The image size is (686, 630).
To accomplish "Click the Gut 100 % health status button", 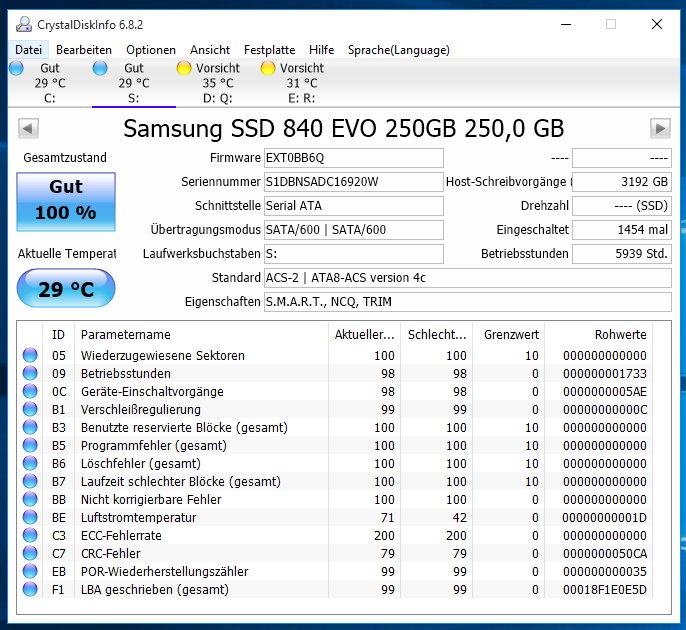I will (x=66, y=202).
